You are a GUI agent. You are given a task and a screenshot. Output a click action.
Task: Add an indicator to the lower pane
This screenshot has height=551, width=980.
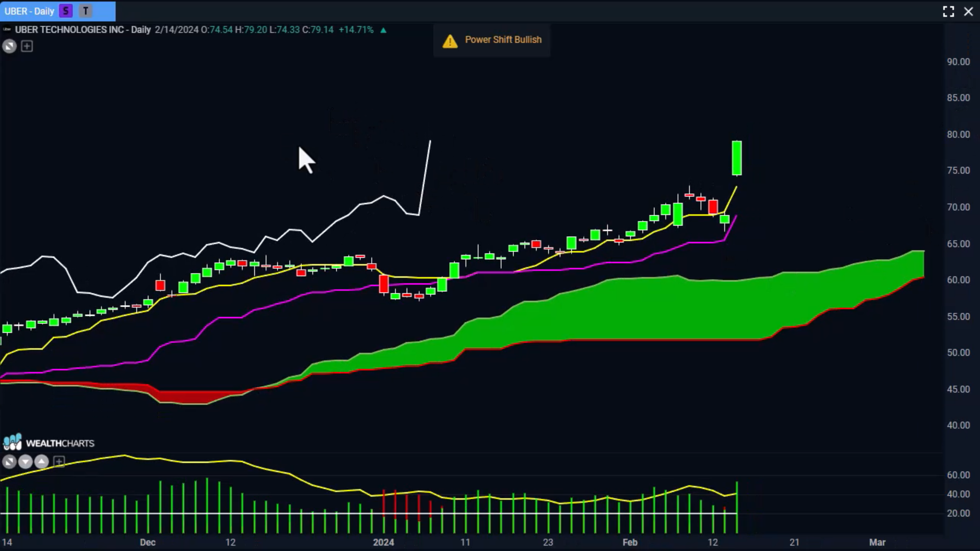(x=59, y=462)
